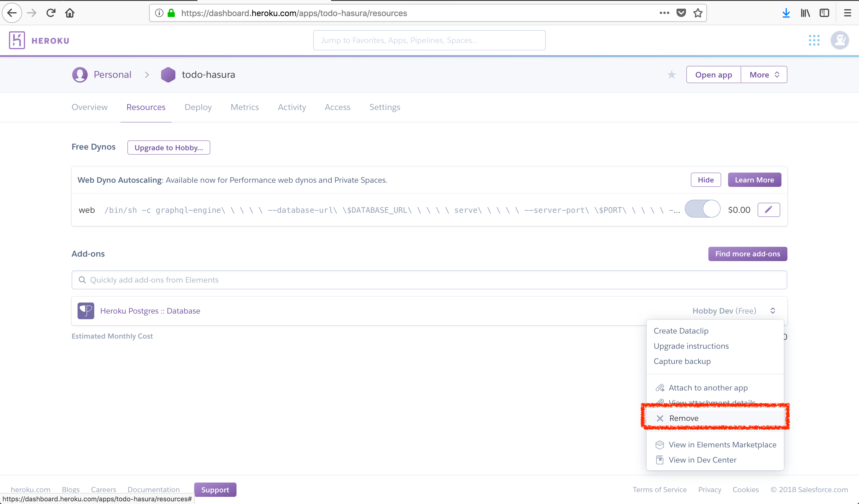Bookmark page with the browser star icon
Viewport: 859px width, 504px height.
[698, 13]
